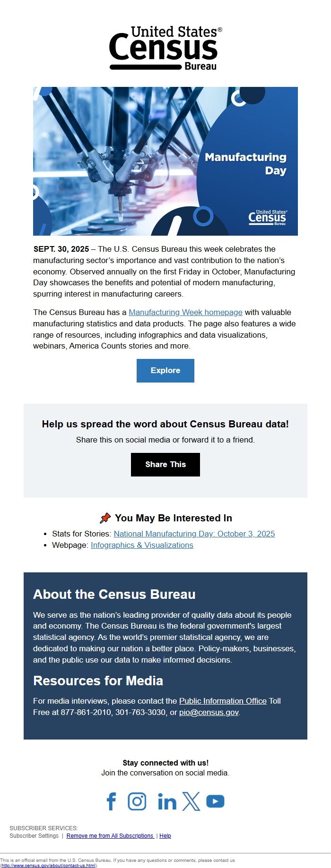
Task: Click the YouTube icon
Action: [215, 801]
